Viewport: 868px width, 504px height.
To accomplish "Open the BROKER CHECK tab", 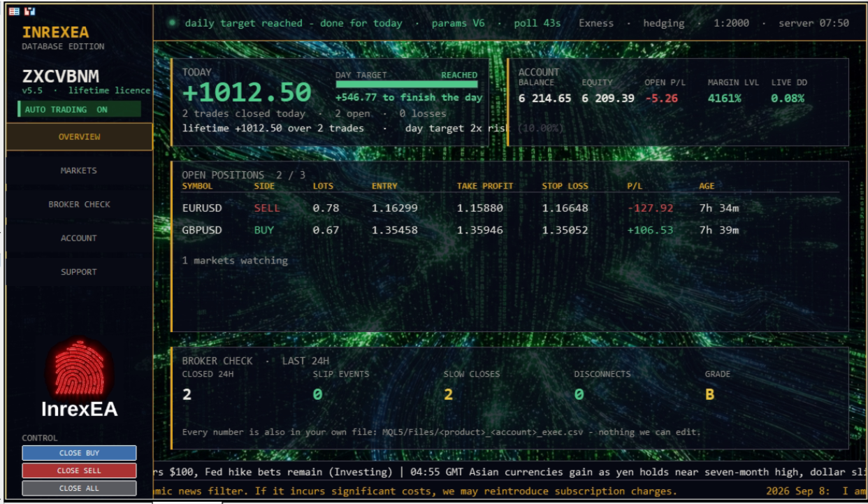I will pos(79,204).
